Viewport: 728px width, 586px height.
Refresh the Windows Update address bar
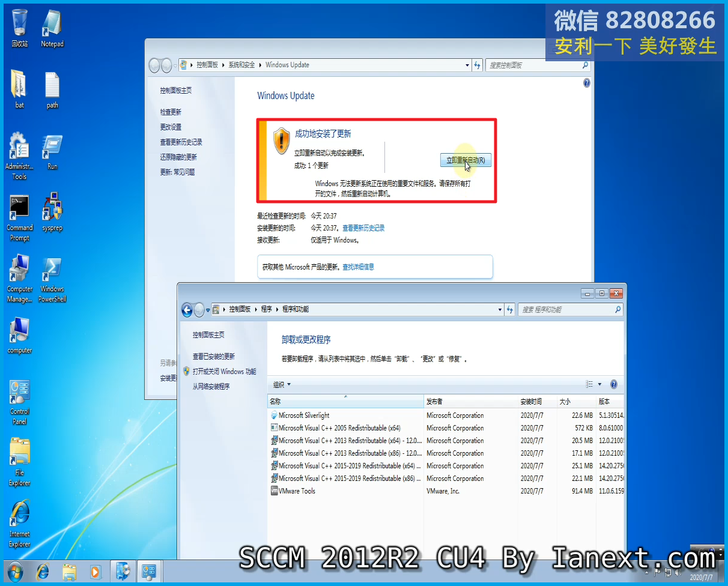(478, 65)
